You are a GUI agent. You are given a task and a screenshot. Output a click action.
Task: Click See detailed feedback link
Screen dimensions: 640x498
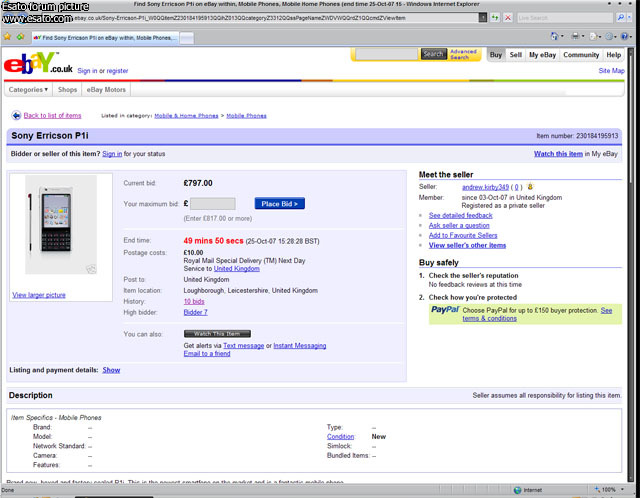click(x=460, y=215)
